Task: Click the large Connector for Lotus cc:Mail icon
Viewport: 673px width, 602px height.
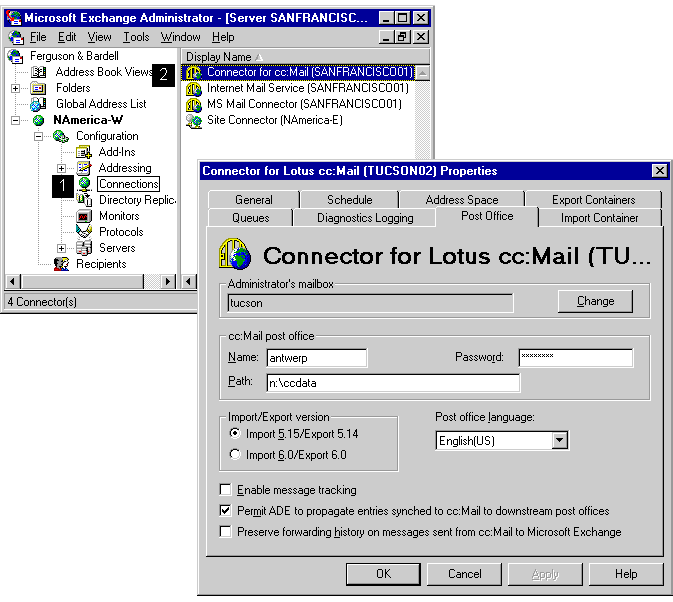Action: click(x=235, y=255)
